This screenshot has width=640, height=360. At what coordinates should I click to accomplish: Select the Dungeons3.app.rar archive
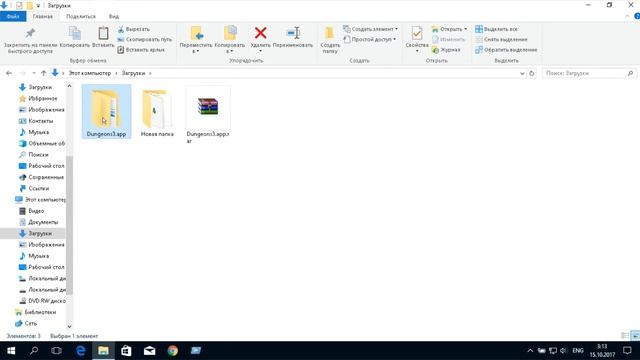click(208, 115)
